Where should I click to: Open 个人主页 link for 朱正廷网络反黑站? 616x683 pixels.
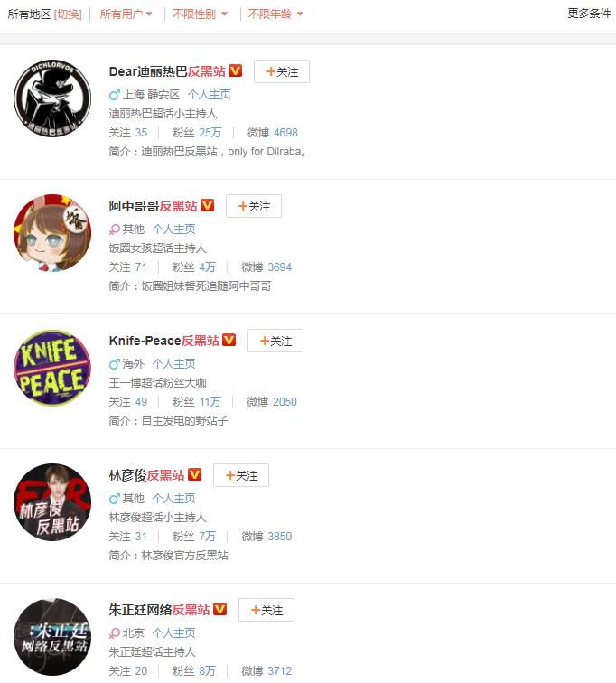pyautogui.click(x=173, y=632)
